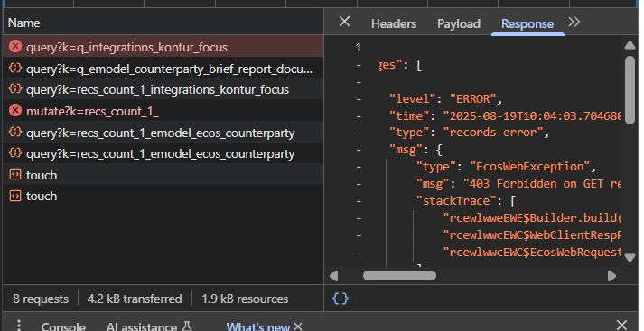Click the "level": "ERROR" line

pos(445,99)
